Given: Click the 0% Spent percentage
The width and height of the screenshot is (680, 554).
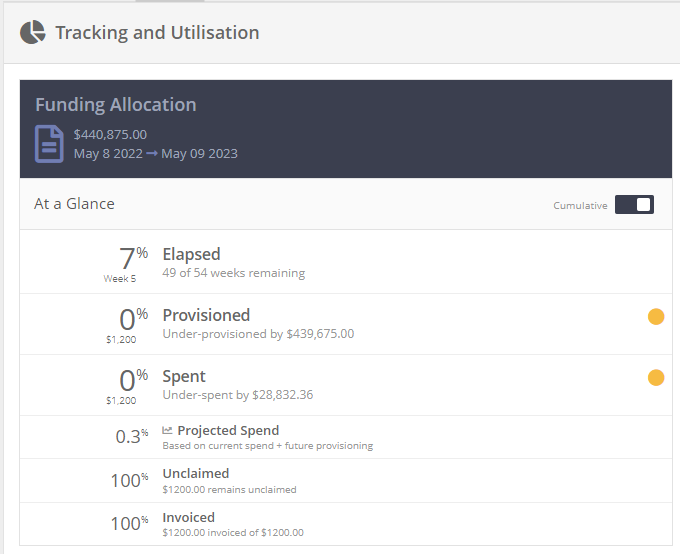Looking at the screenshot, I should (134, 380).
